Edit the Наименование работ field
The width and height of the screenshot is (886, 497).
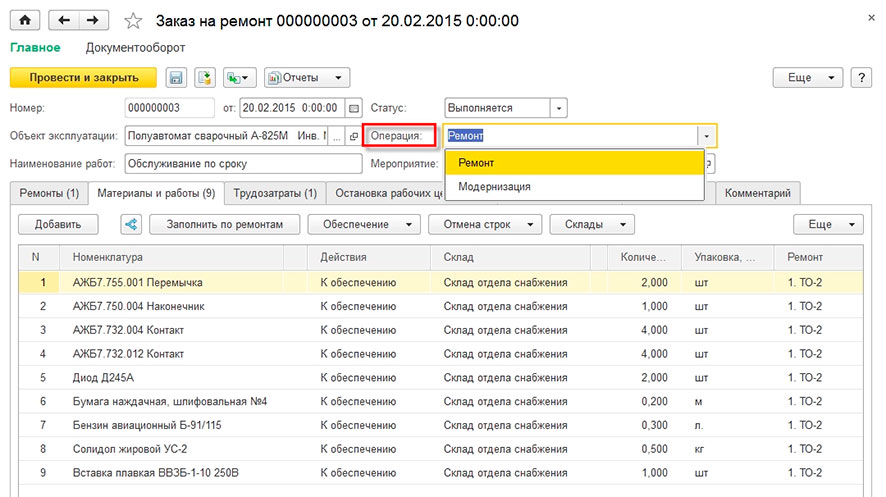[243, 164]
